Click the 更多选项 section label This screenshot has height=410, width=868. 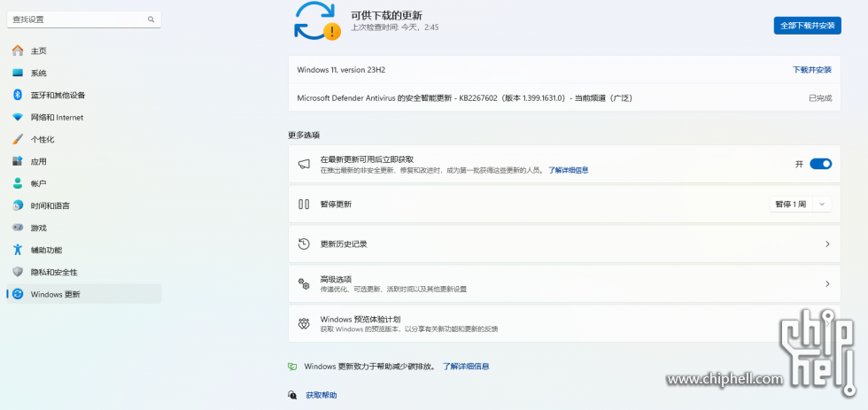[304, 135]
